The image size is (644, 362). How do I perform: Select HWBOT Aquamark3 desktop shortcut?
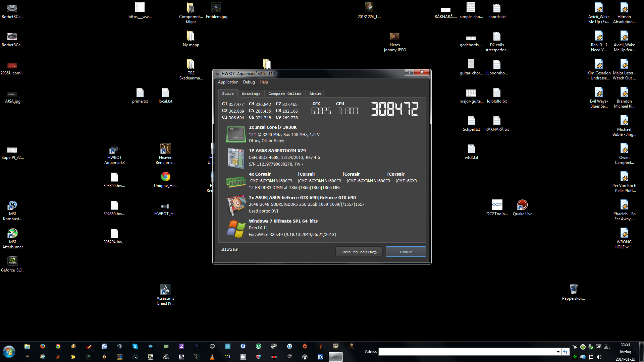point(114,154)
